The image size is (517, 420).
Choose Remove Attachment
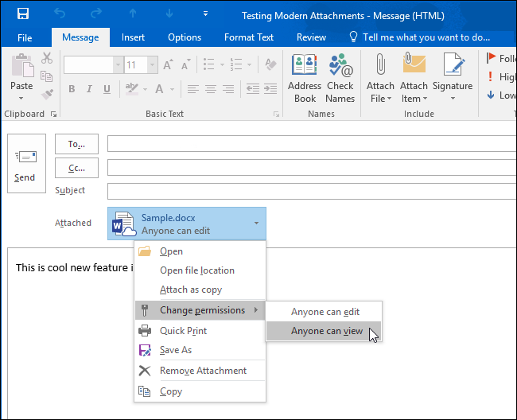coord(200,371)
